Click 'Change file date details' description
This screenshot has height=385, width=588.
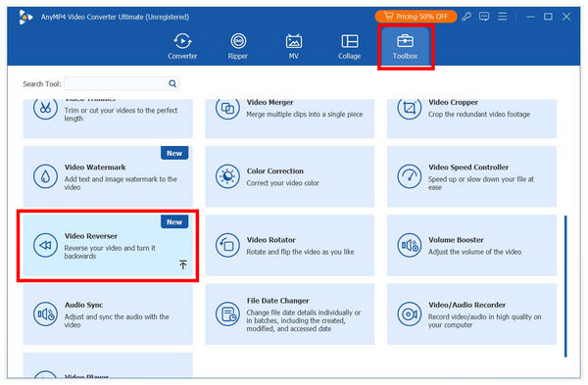coord(304,320)
